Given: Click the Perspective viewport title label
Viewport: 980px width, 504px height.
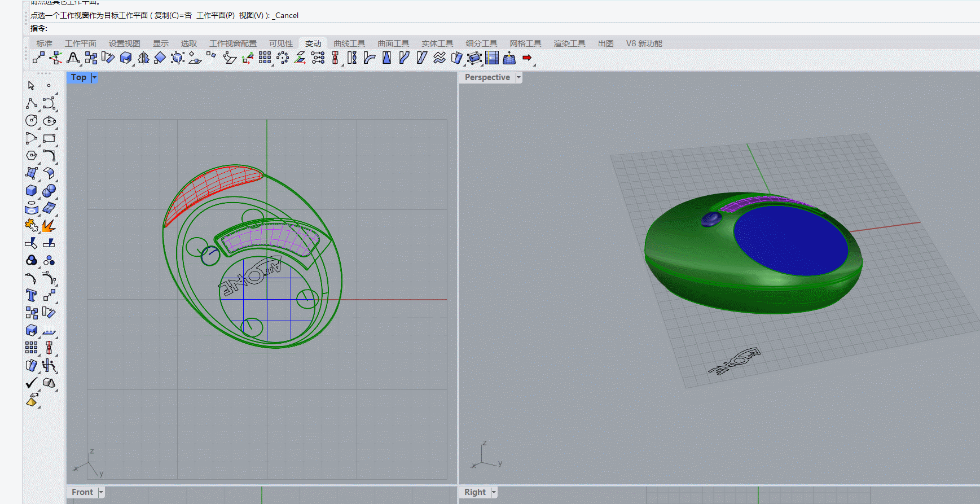Looking at the screenshot, I should pos(487,77).
